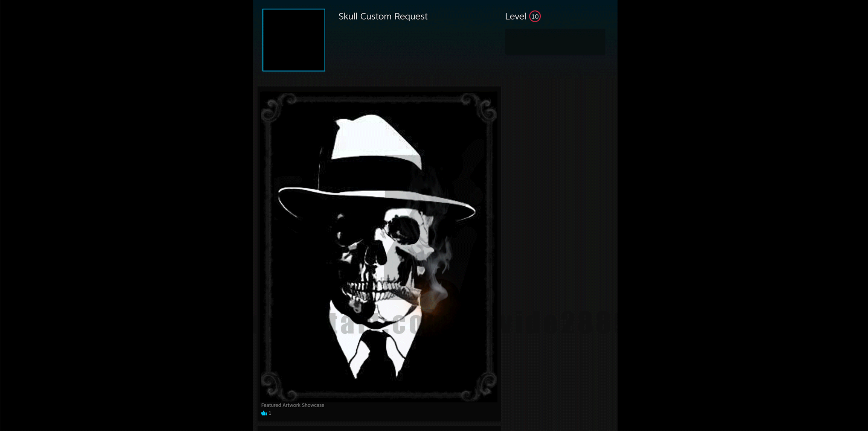Click the Featured Artwork Showcase caption

(x=293, y=405)
